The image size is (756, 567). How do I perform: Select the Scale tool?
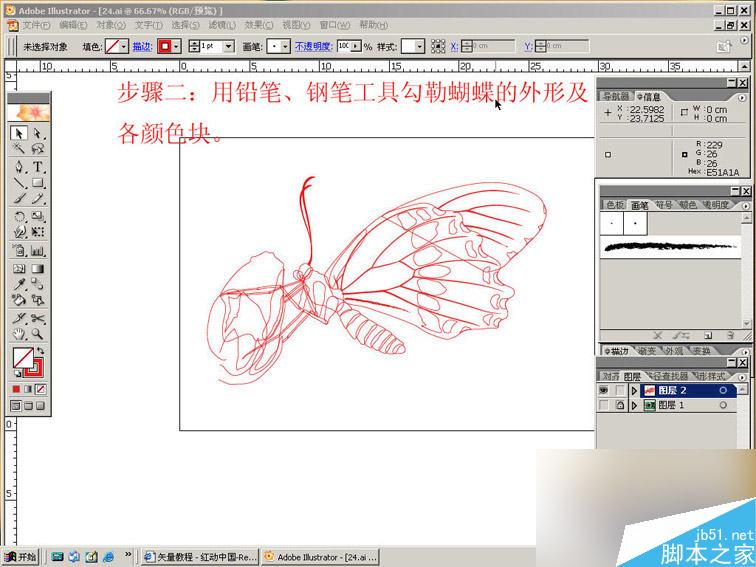pyautogui.click(x=38, y=216)
